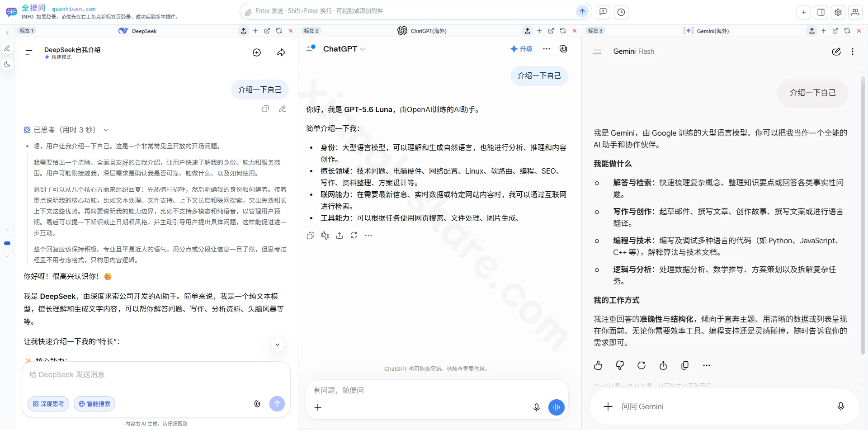
Task: Select the 标签 1 tab label
Action: [x=26, y=31]
